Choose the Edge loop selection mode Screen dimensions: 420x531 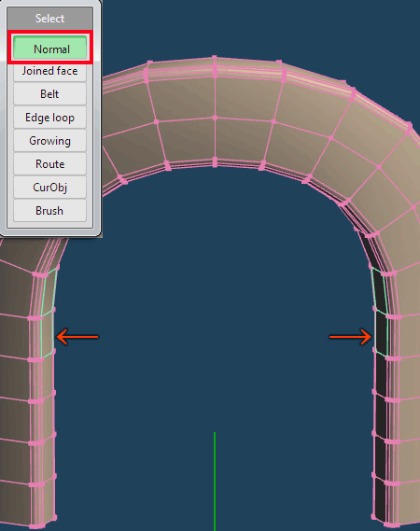(x=49, y=118)
